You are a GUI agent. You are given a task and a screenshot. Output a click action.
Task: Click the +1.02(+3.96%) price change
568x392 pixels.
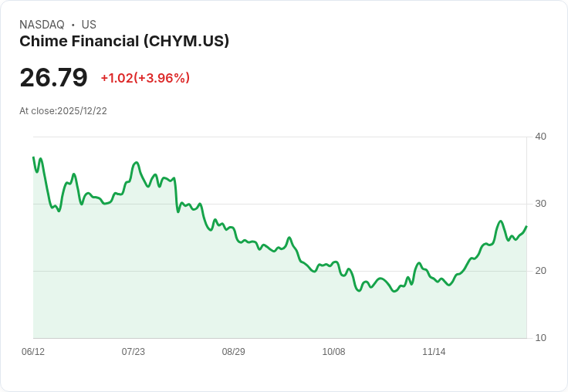click(x=145, y=78)
